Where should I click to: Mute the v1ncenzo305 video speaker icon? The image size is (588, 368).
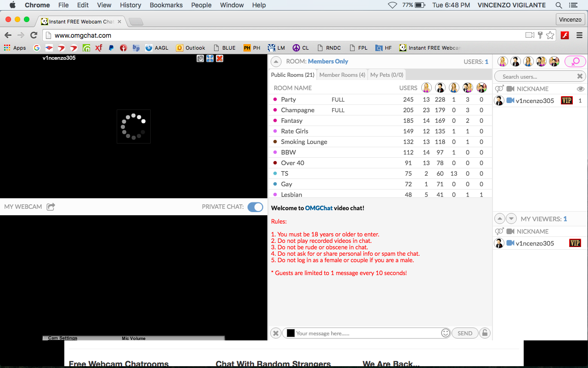click(x=200, y=58)
